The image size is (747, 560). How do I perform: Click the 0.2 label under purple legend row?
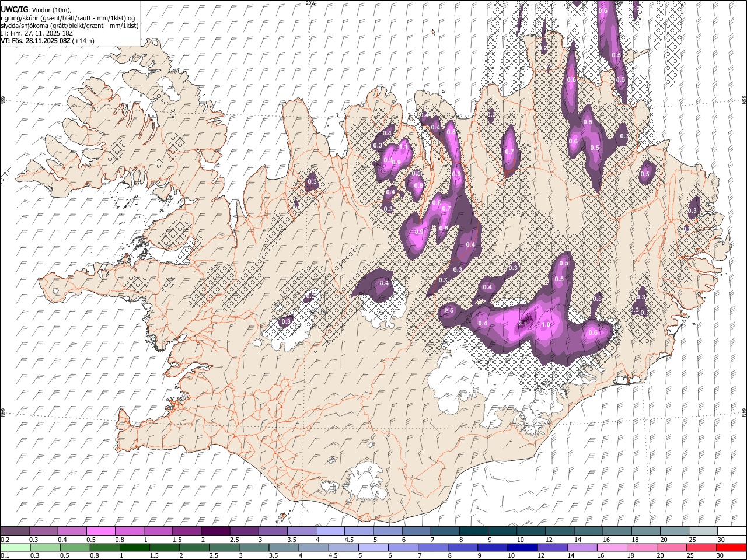(x=5, y=540)
